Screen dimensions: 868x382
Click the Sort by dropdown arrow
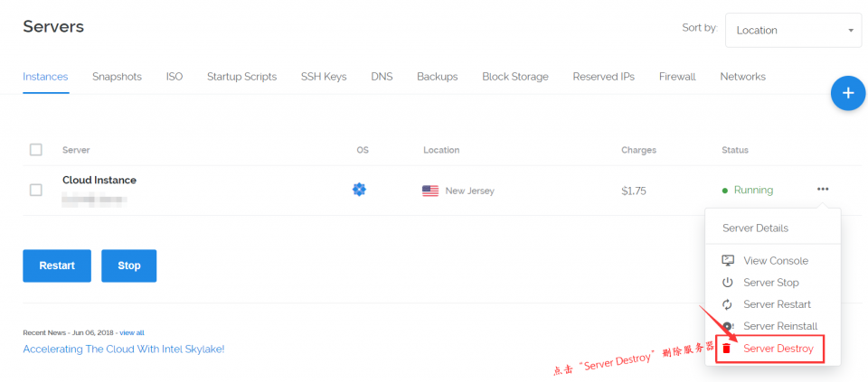(851, 31)
